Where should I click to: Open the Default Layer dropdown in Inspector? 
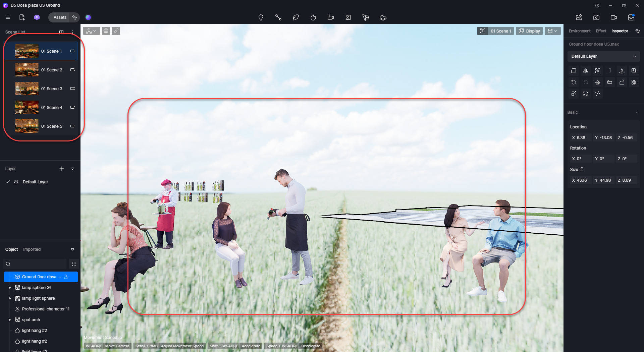pyautogui.click(x=603, y=56)
